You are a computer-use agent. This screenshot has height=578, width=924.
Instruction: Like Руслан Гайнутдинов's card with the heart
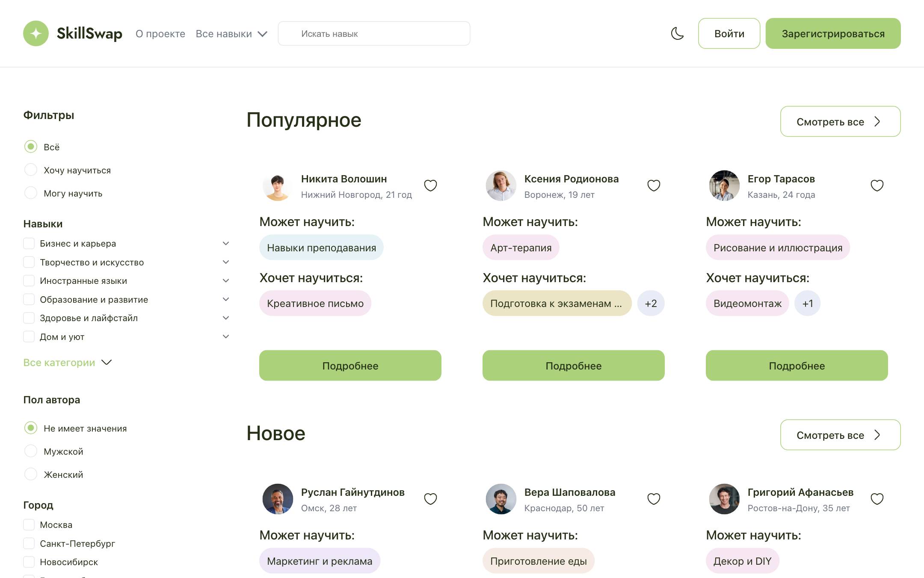coord(430,499)
